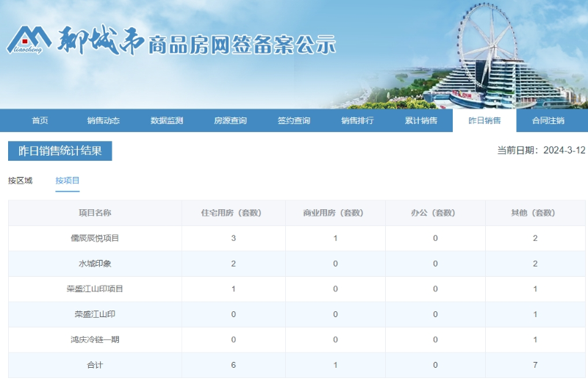
Task: Open the 儒辰辰悦项目 row entry
Action: (95, 239)
